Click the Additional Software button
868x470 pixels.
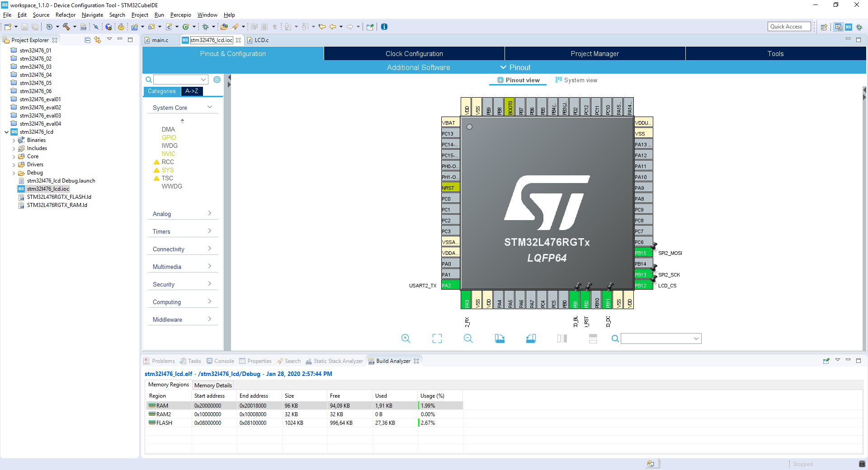click(418, 67)
